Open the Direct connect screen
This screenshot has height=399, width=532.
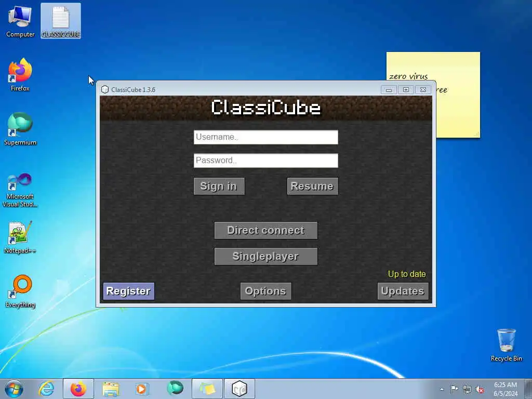[x=265, y=230]
